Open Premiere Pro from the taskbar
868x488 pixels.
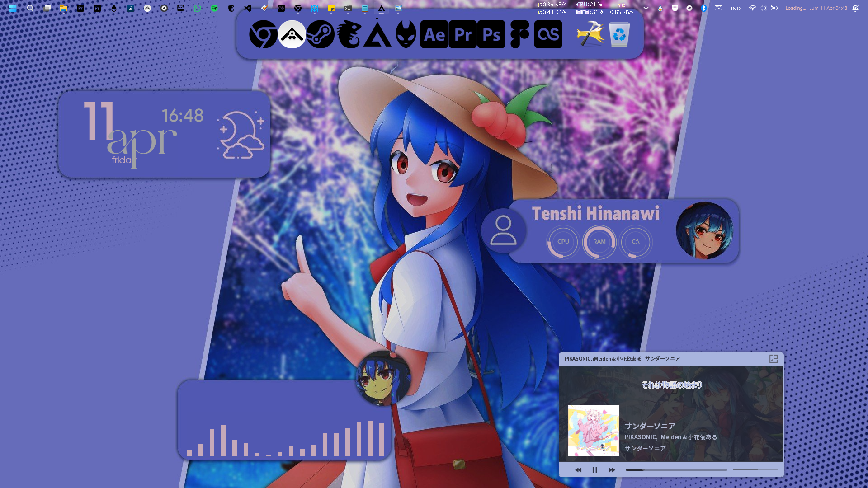(80, 8)
